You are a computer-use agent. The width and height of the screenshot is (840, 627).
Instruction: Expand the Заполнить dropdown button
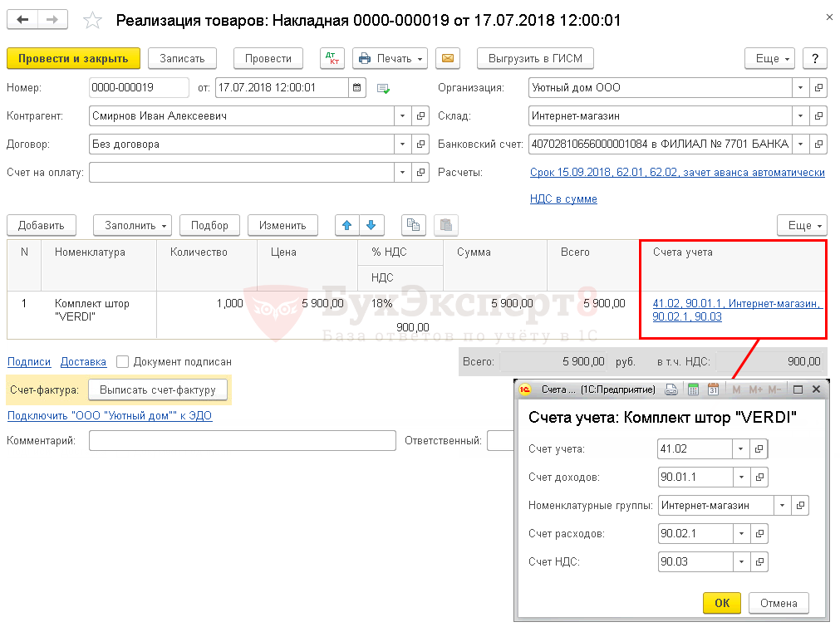133,225
